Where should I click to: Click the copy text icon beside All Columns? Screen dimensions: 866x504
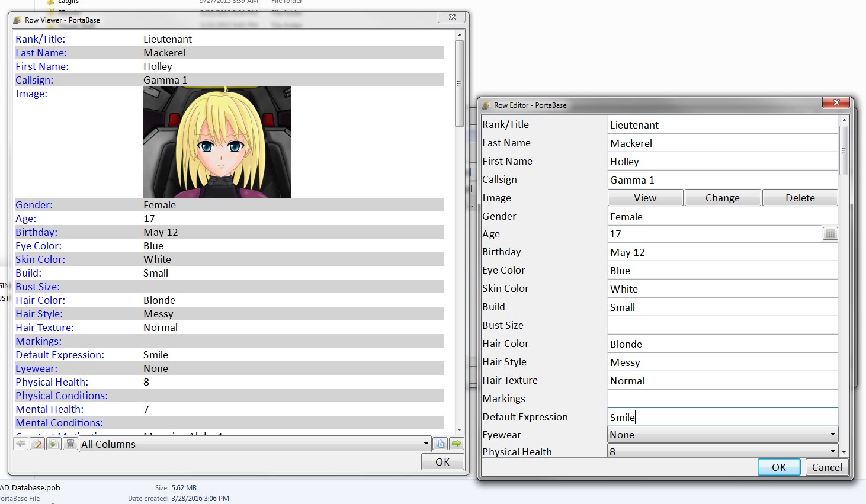point(440,444)
